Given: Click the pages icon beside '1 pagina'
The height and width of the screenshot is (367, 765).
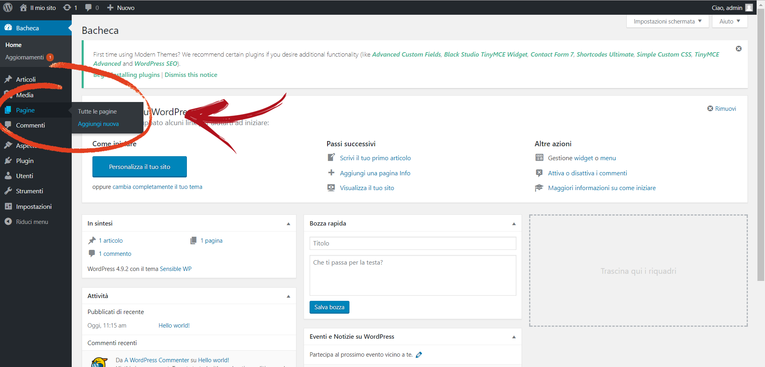Looking at the screenshot, I should point(193,241).
